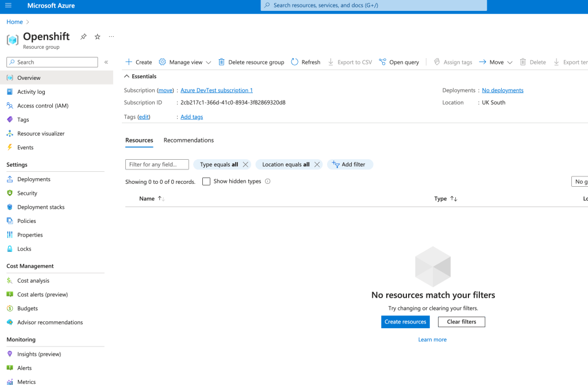The image size is (588, 385).
Task: Click Open query in the toolbar
Action: 399,62
